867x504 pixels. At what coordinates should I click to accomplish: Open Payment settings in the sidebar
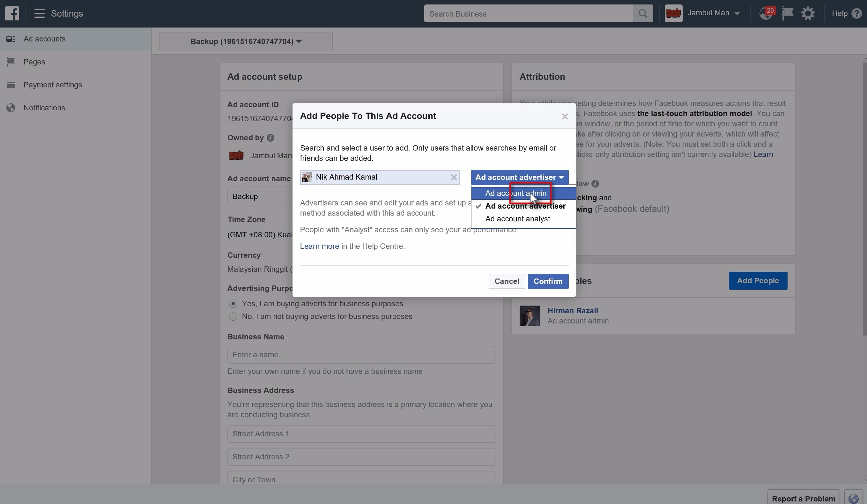point(75,85)
